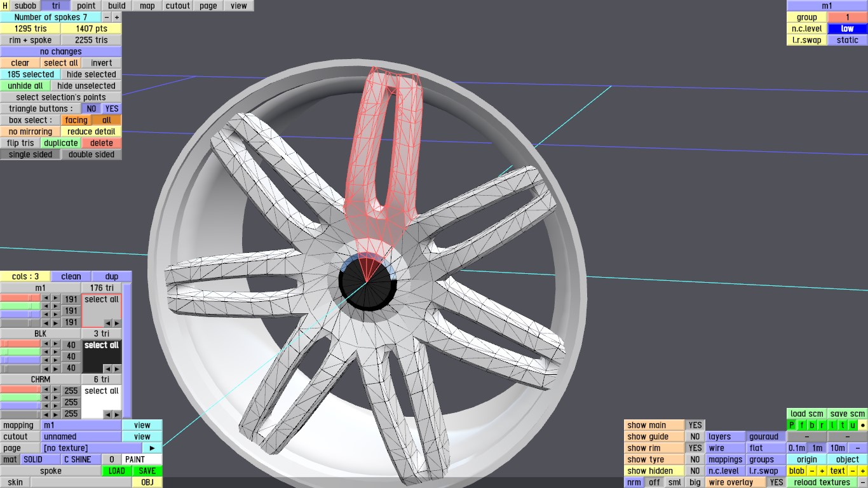Select the r view preset button
The height and width of the screenshot is (488, 868).
(x=822, y=425)
